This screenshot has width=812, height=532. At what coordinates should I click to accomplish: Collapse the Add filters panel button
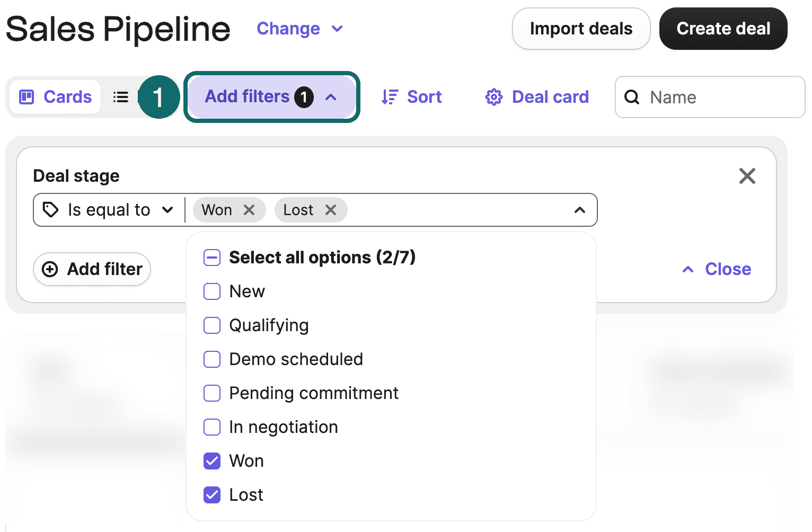coord(272,97)
